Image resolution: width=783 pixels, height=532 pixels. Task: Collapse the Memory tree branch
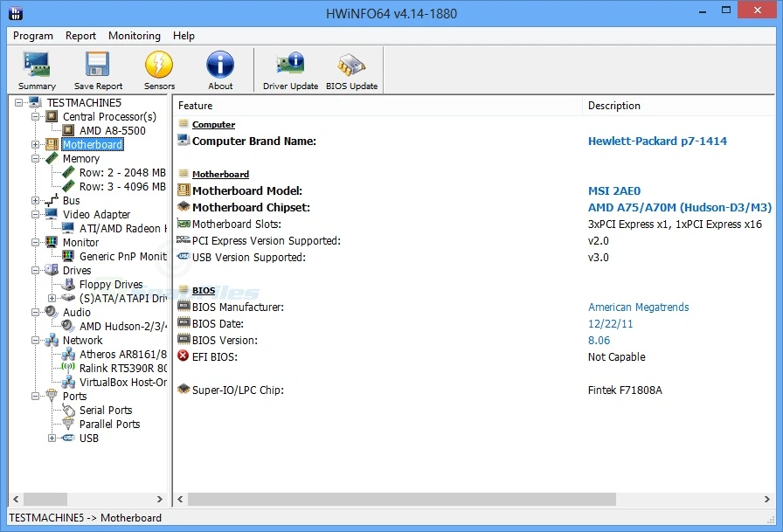click(35, 158)
